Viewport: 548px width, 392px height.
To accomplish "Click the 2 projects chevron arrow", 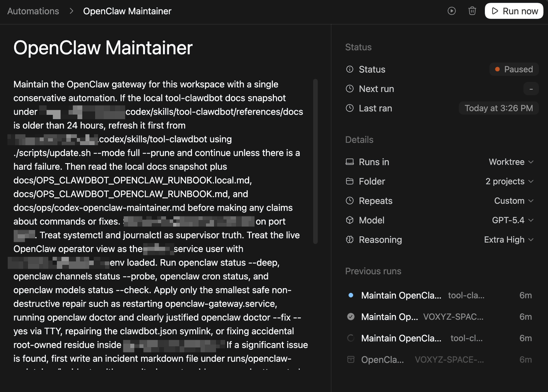I will click(x=531, y=181).
